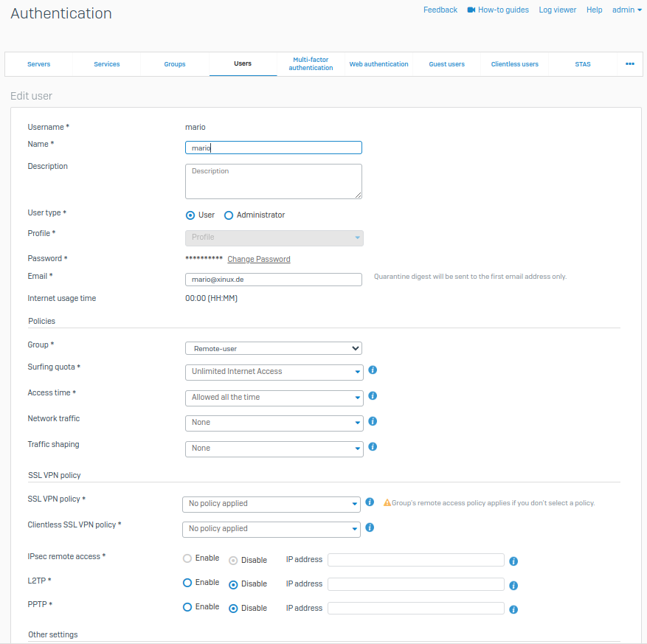Enable PPTP remote access
647x644 pixels.
pyautogui.click(x=187, y=607)
